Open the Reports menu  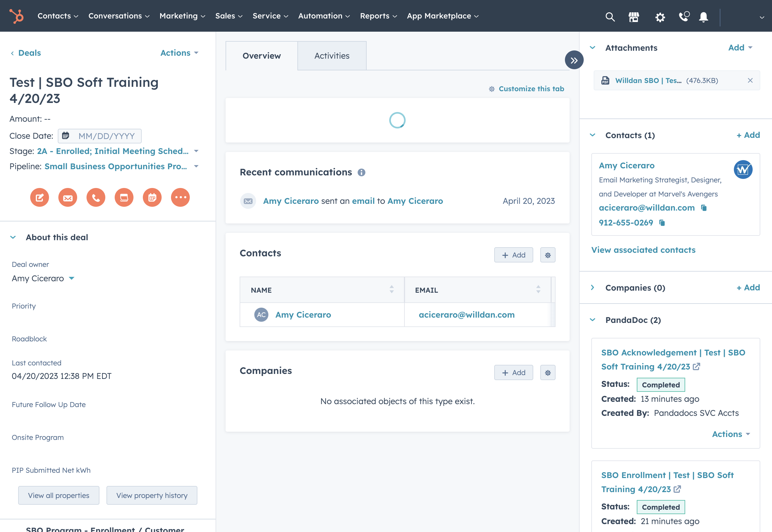pos(378,16)
